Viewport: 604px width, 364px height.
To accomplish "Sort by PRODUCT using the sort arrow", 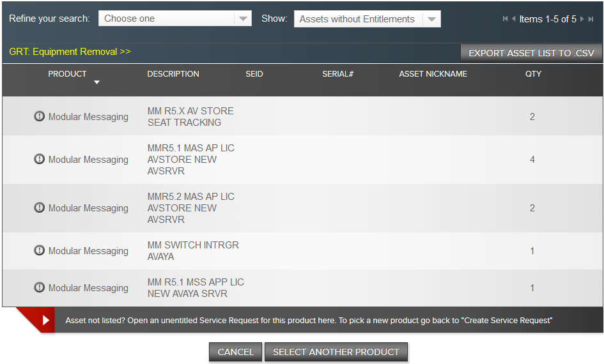I will 97,82.
